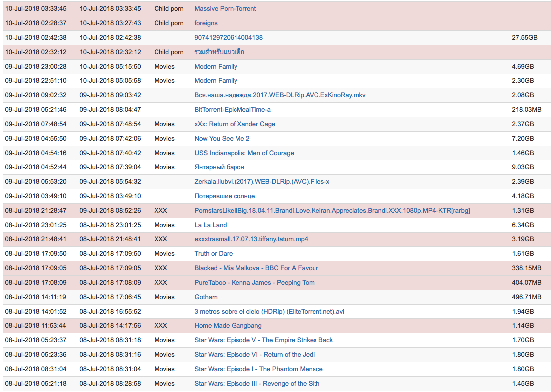Open the Потерявшие солнце link
Screen dimensions: 551x392
pyautogui.click(x=225, y=196)
